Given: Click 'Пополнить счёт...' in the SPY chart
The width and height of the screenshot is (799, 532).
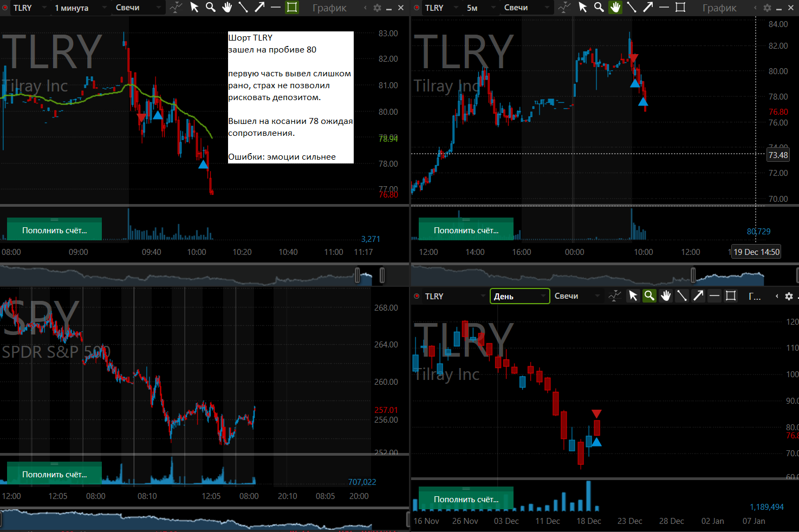Looking at the screenshot, I should click(x=54, y=474).
